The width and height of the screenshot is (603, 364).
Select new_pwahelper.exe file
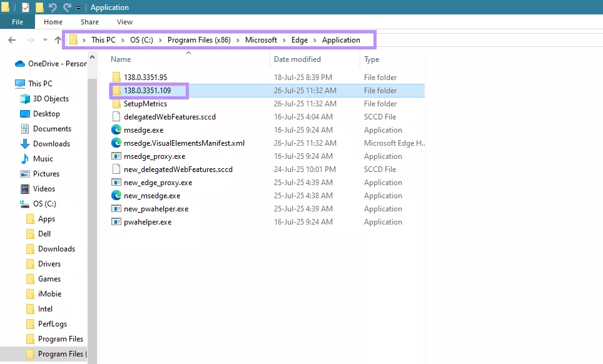point(156,209)
